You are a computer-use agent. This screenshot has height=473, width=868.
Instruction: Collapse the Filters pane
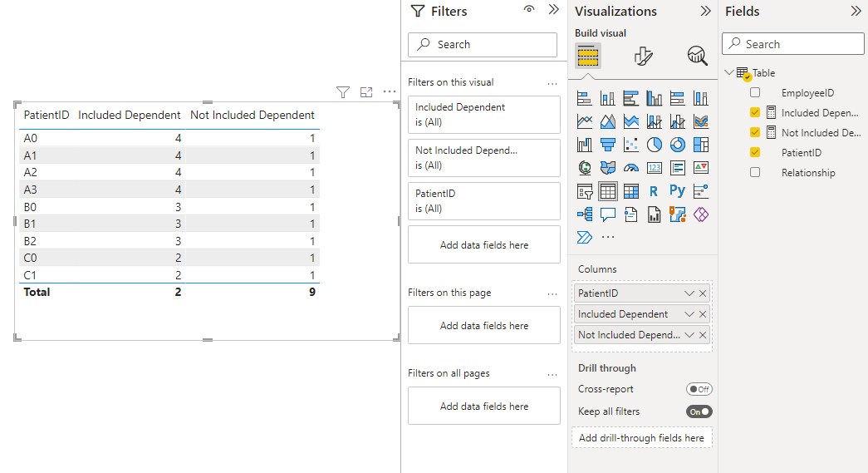(x=553, y=9)
